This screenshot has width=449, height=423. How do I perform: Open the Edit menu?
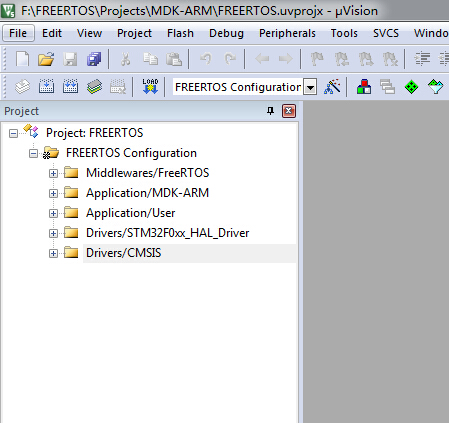pos(52,33)
